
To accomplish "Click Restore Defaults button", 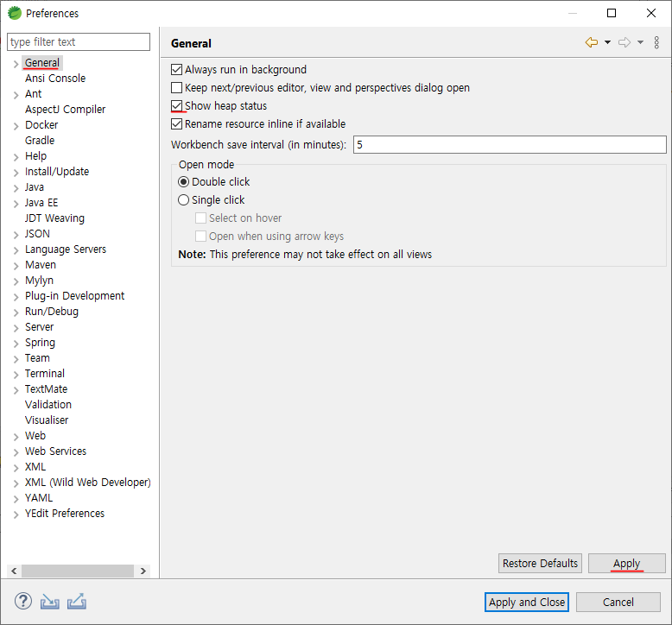I will tap(540, 564).
